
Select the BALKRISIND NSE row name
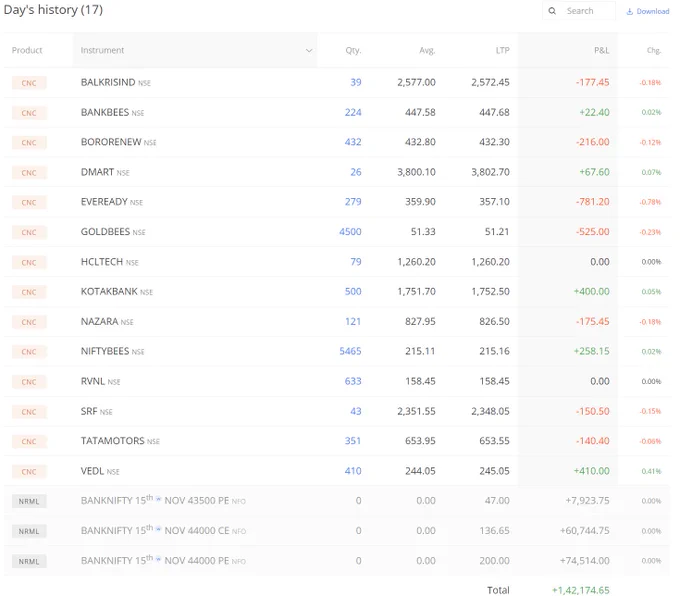click(x=115, y=82)
